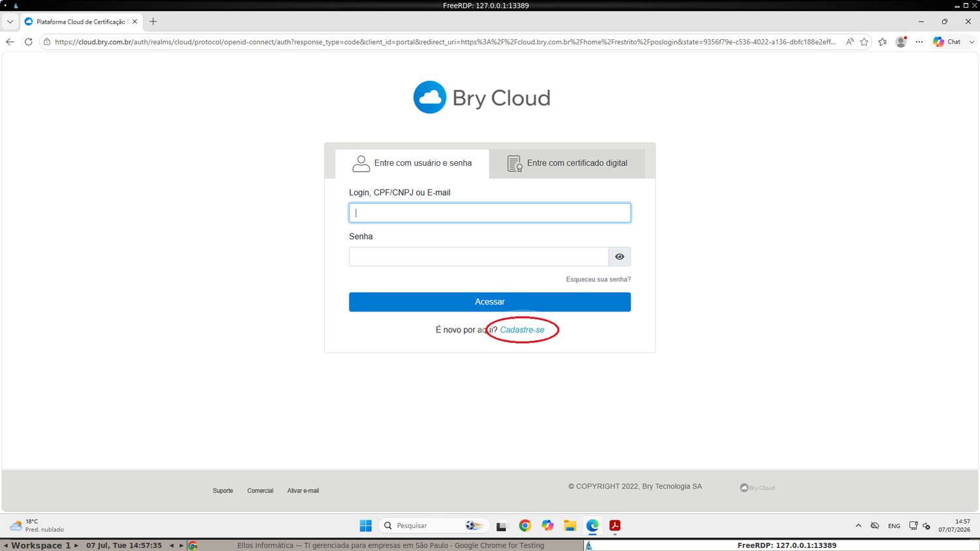Open the Cadastre-se signup link
Viewport: 980px width, 551px height.
[522, 330]
